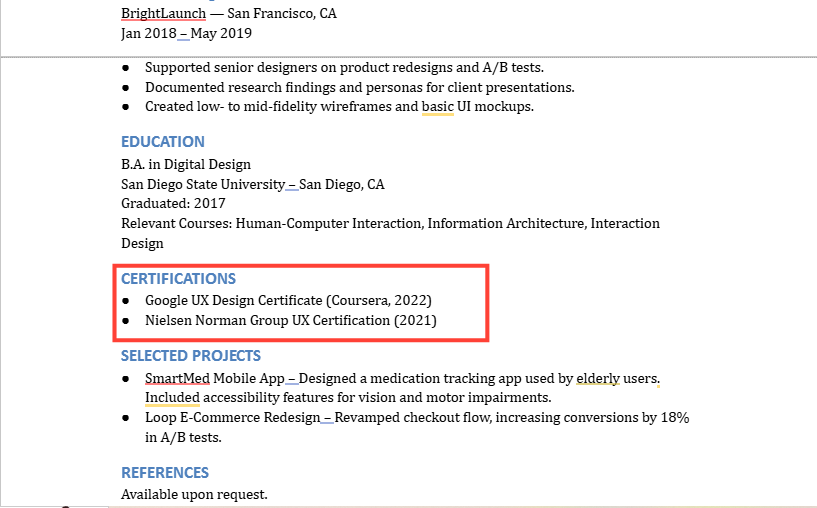This screenshot has height=508, width=817.
Task: Click the "Documented research findings" bullet
Action: tap(359, 87)
